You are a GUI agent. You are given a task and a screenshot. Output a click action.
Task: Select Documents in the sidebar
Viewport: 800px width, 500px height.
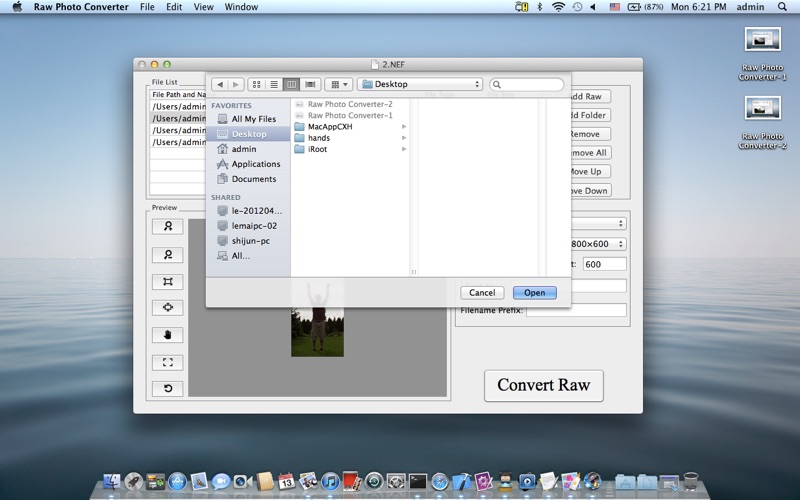pyautogui.click(x=247, y=179)
